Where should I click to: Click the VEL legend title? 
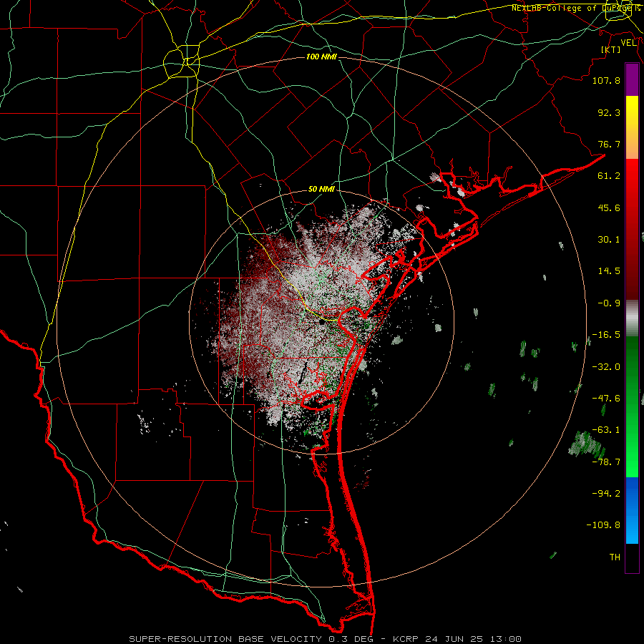[628, 43]
